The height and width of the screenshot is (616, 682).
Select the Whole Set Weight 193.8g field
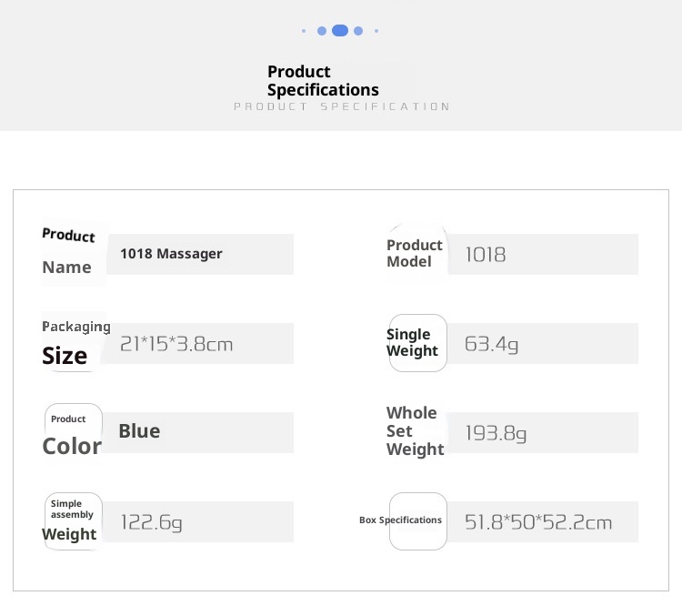click(x=544, y=432)
